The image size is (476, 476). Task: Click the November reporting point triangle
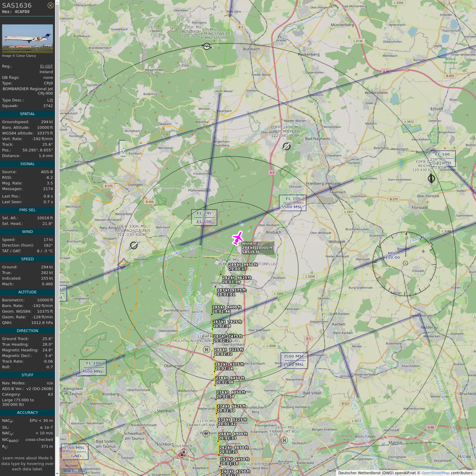click(182, 455)
